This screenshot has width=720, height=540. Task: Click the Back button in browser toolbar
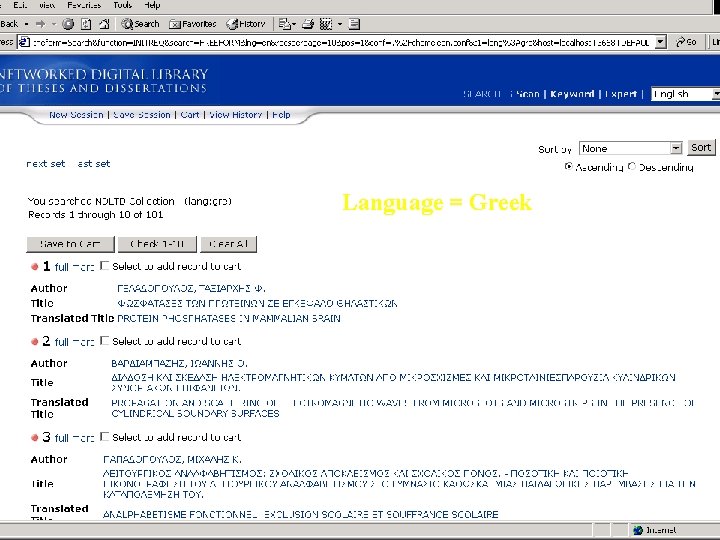click(x=9, y=24)
